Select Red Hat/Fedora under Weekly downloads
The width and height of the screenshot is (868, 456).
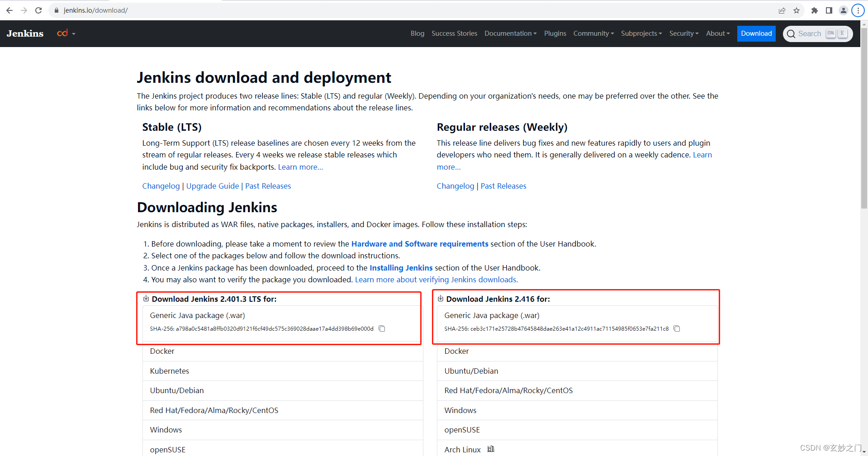click(577, 390)
